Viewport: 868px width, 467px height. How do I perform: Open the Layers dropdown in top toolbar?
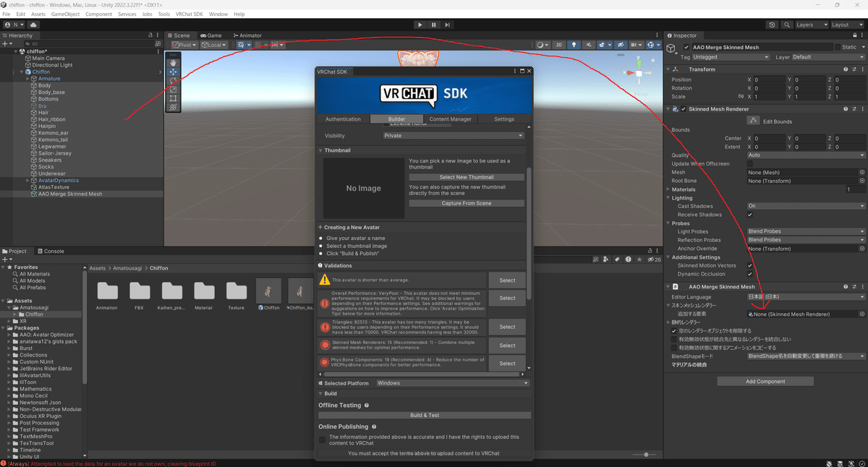(x=810, y=25)
